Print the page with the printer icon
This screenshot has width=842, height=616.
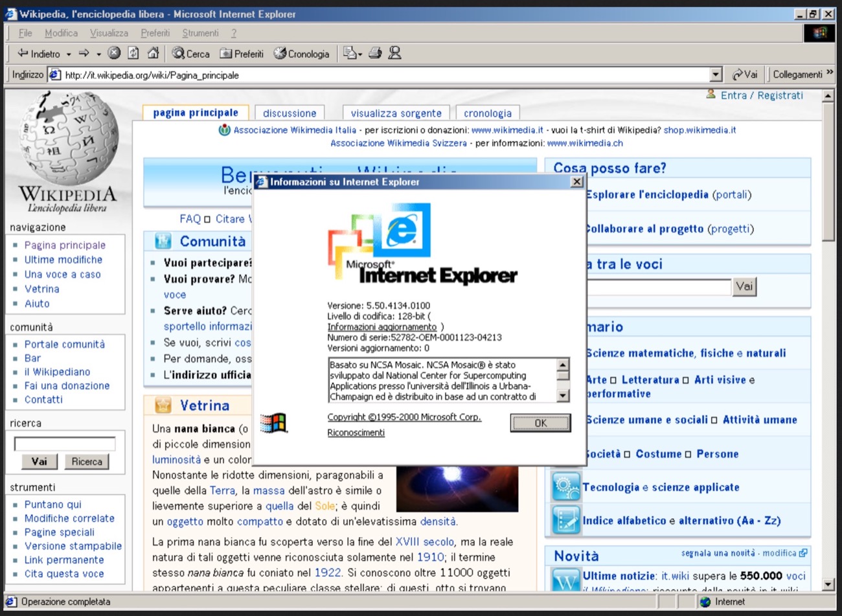click(x=375, y=53)
